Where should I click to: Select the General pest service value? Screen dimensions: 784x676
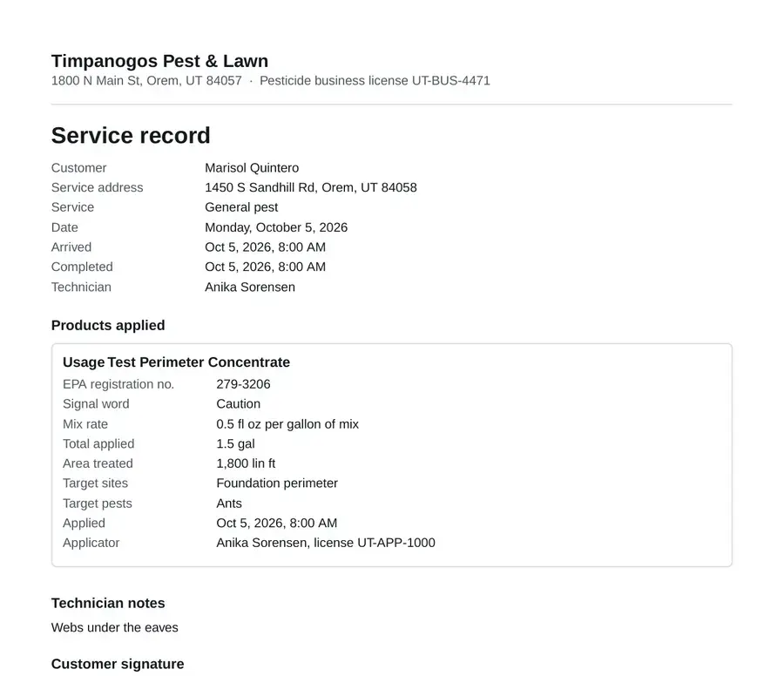pyautogui.click(x=241, y=207)
